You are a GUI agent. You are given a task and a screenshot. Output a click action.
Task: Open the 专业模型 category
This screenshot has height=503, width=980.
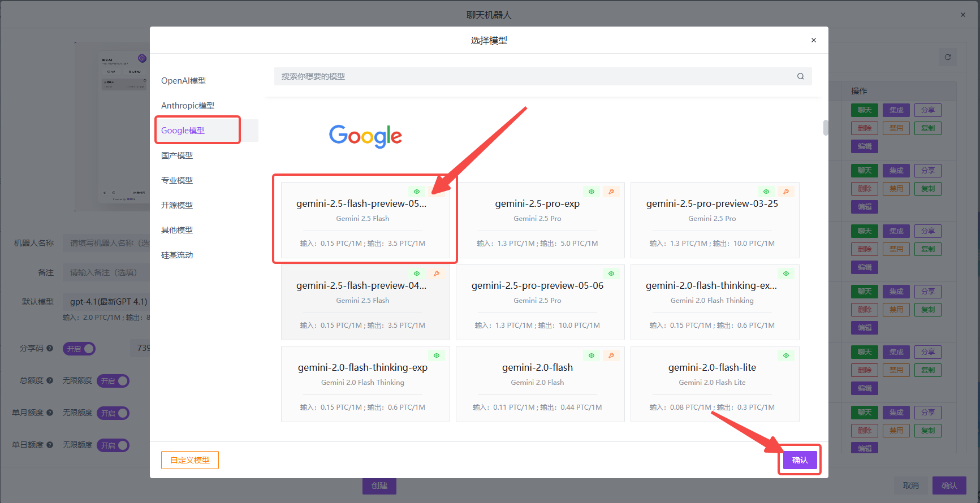pos(177,180)
